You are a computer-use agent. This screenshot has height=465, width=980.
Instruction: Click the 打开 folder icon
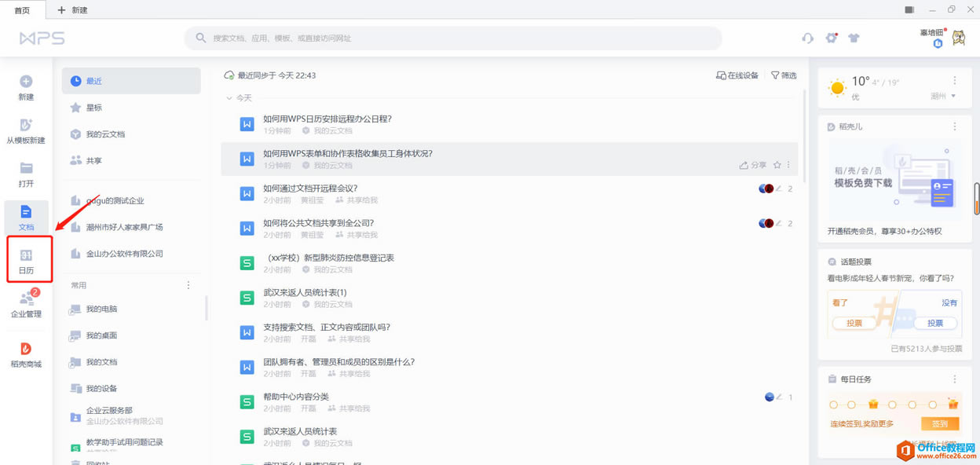click(x=26, y=168)
